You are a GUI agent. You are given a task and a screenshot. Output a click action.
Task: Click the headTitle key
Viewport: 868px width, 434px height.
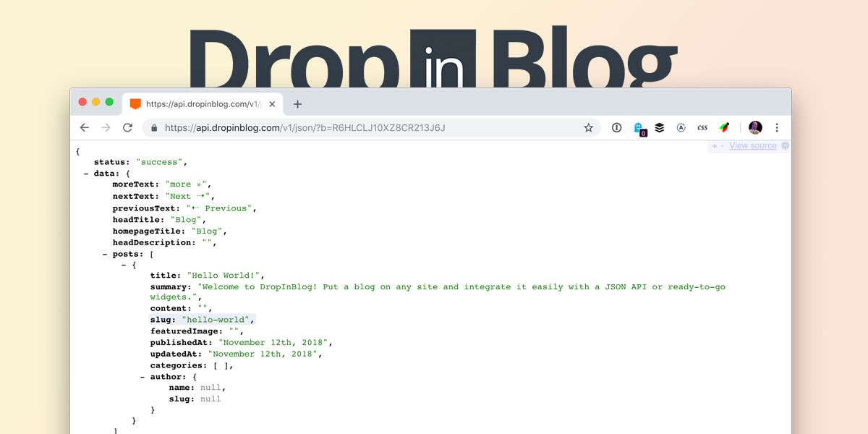(138, 220)
